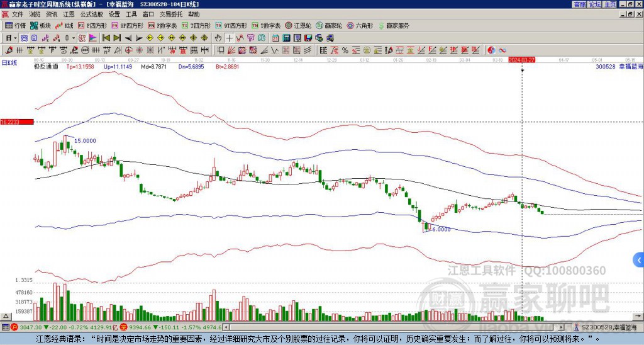644x345 pixels.
Task: Toggle the pressed blue chart-mode icon
Action: coord(25,38)
